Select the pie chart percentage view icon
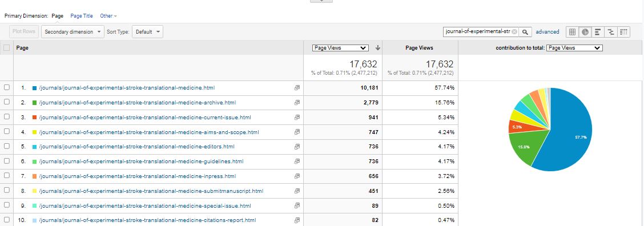 point(585,31)
